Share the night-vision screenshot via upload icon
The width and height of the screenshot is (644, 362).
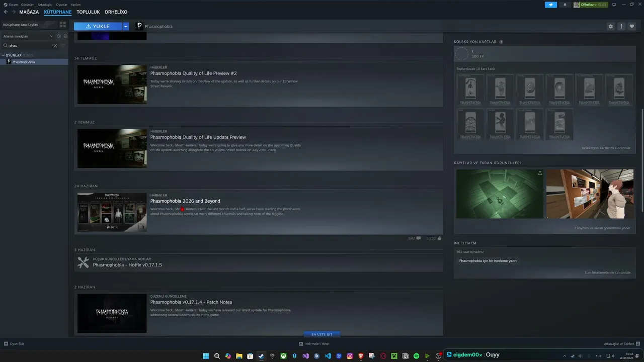540,173
